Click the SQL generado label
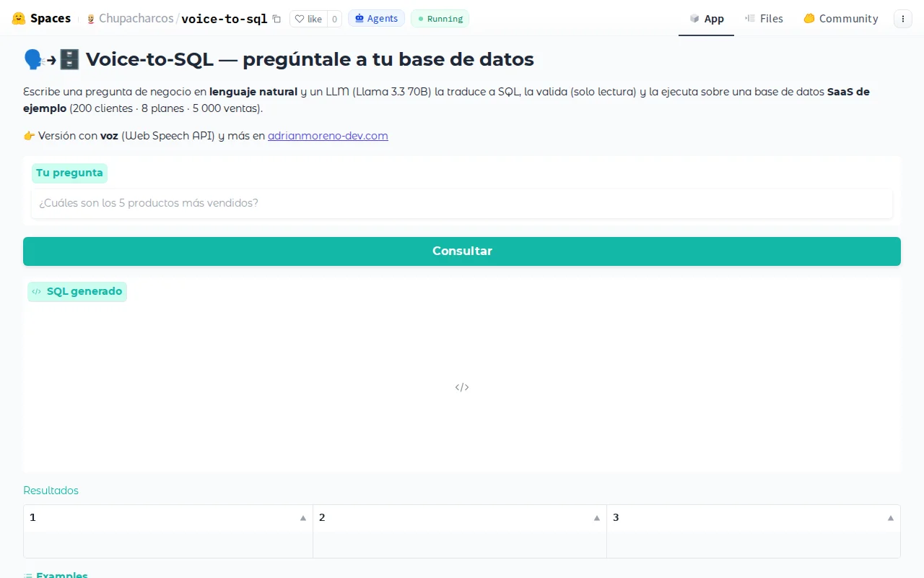Image resolution: width=924 pixels, height=578 pixels. (x=77, y=291)
